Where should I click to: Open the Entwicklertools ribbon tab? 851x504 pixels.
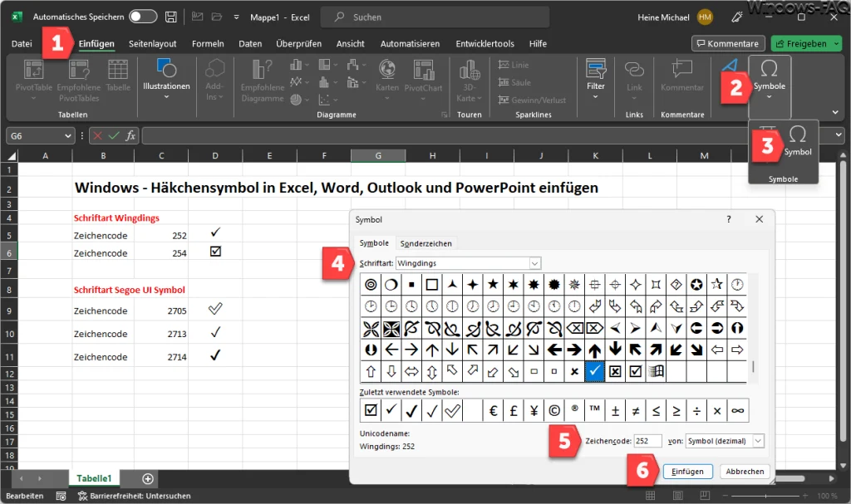(485, 44)
